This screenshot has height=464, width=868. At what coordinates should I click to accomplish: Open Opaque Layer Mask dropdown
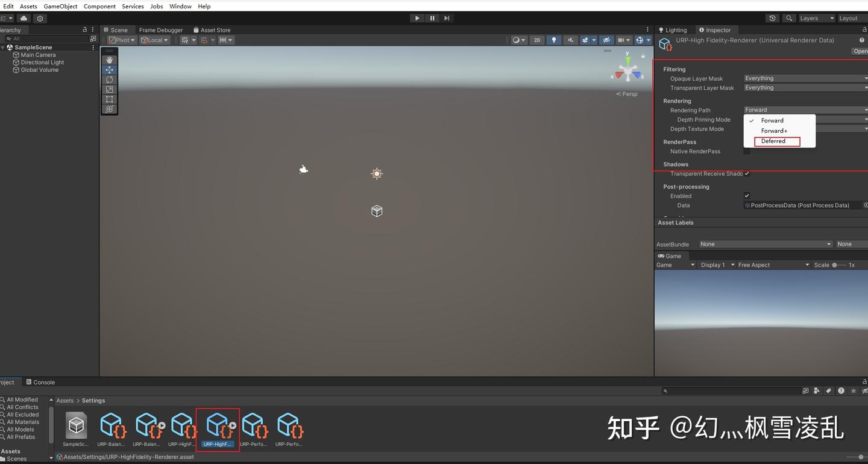pos(806,78)
